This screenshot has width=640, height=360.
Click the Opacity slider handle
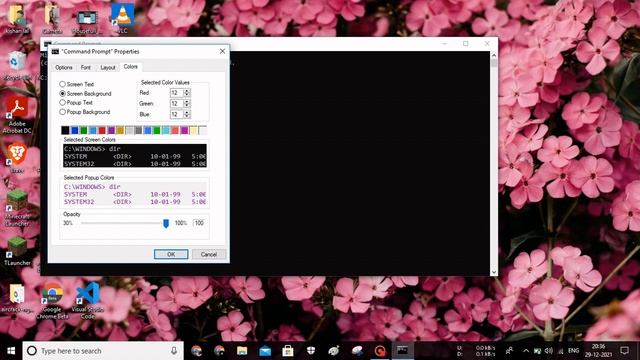point(166,223)
